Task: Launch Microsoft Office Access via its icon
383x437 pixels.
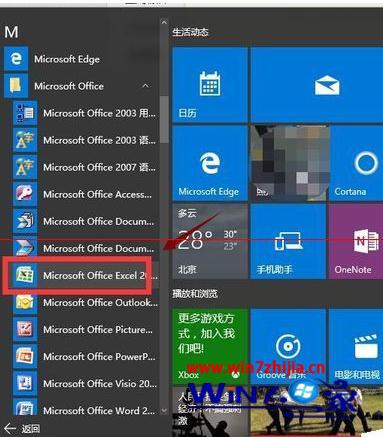Action: 25,194
